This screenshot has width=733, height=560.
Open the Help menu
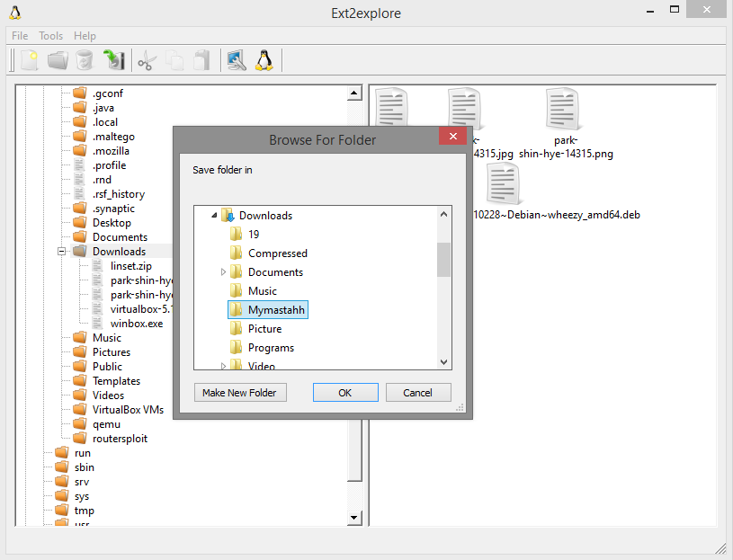point(85,35)
